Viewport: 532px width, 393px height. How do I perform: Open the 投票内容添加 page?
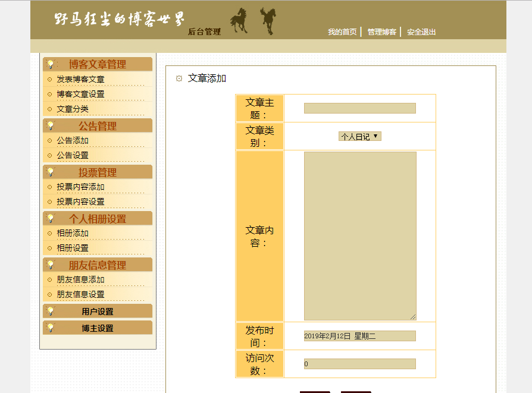click(x=80, y=187)
